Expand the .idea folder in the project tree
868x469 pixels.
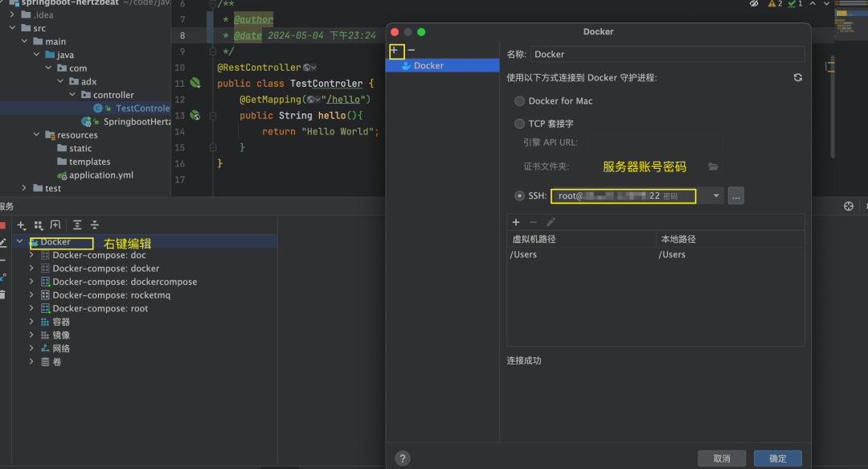pos(12,14)
